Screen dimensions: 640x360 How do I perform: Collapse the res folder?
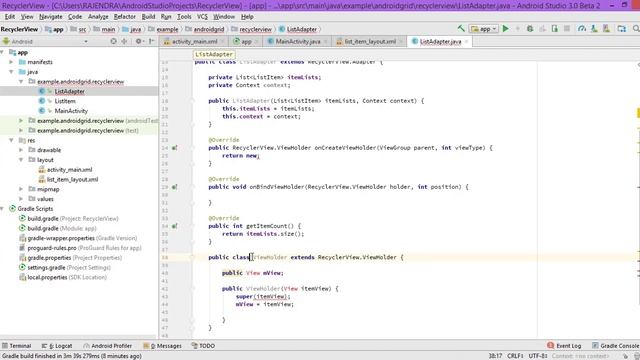tap(11, 140)
